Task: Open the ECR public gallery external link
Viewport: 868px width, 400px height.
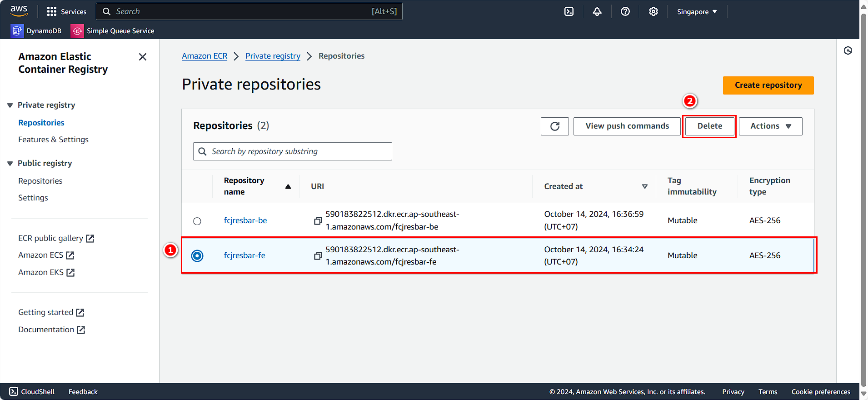Action: (x=56, y=238)
